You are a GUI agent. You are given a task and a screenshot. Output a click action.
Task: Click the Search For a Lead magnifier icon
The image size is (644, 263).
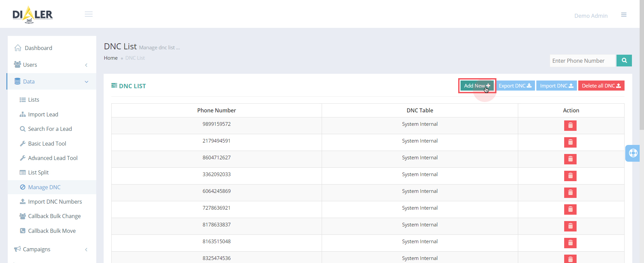point(22,129)
